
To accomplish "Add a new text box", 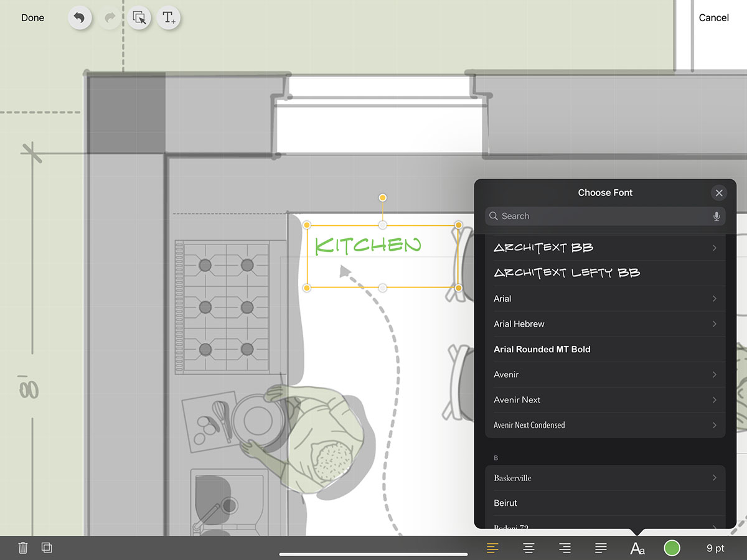I will point(169,18).
